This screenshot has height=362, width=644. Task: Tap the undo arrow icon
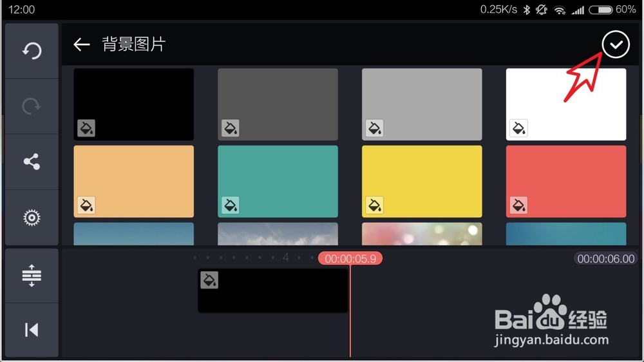(x=32, y=51)
